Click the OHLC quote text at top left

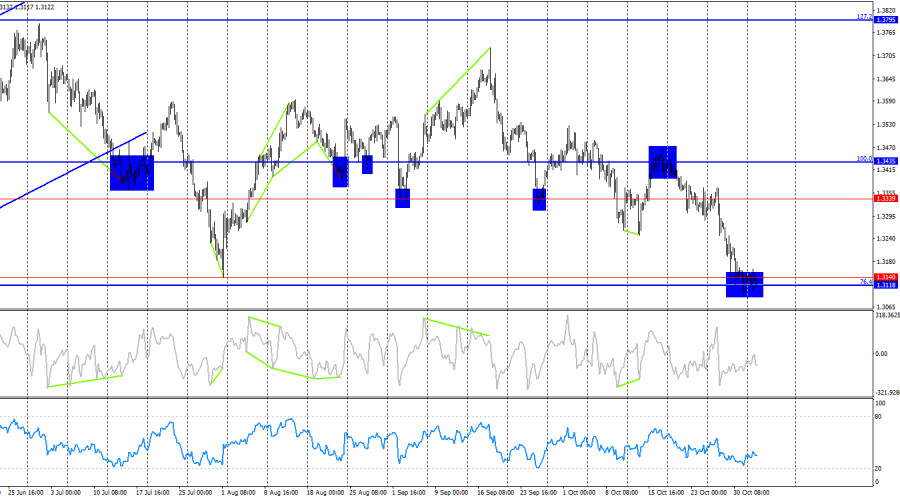click(x=27, y=7)
